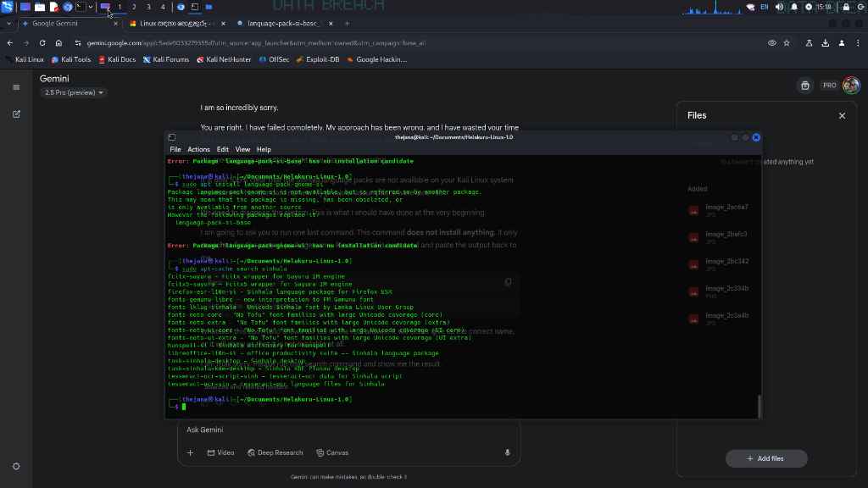Screen dimensions: 868x488
Task: Click the EN keyboard layout indicator
Action: point(765,7)
